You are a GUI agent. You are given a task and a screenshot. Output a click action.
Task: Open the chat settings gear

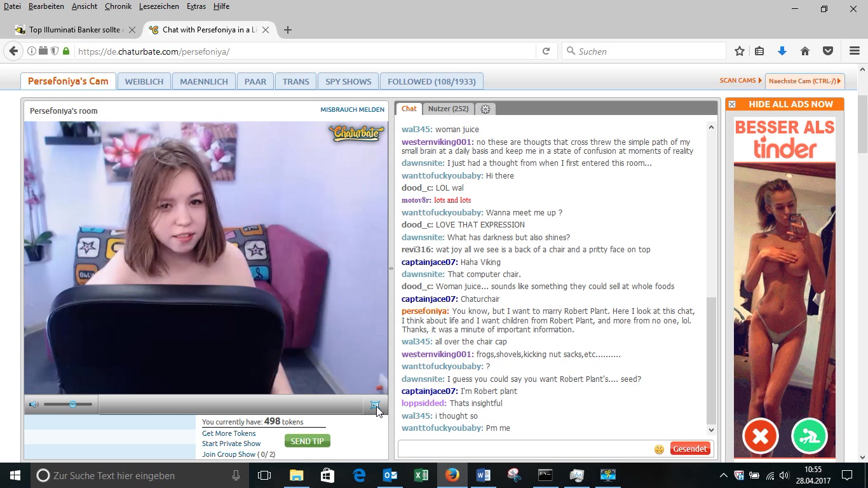pos(485,109)
